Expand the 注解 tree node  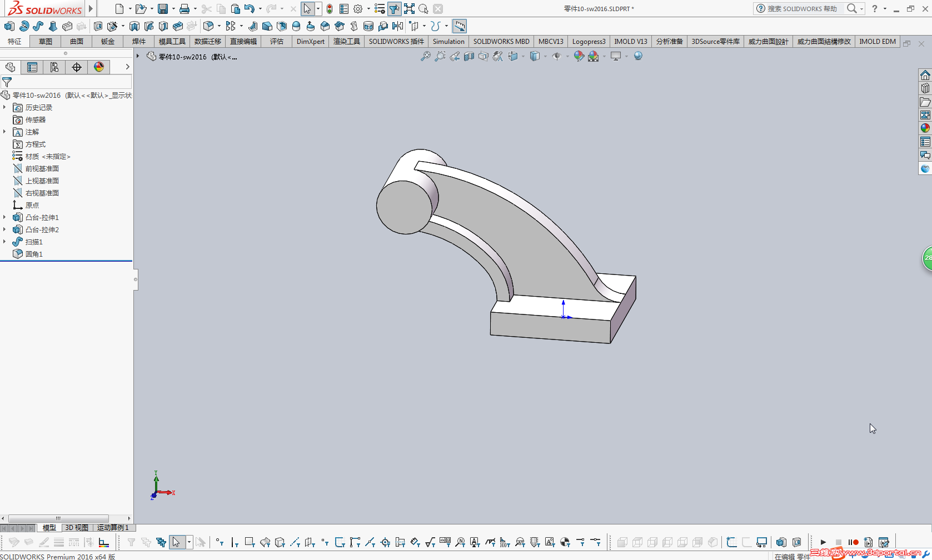(4, 132)
